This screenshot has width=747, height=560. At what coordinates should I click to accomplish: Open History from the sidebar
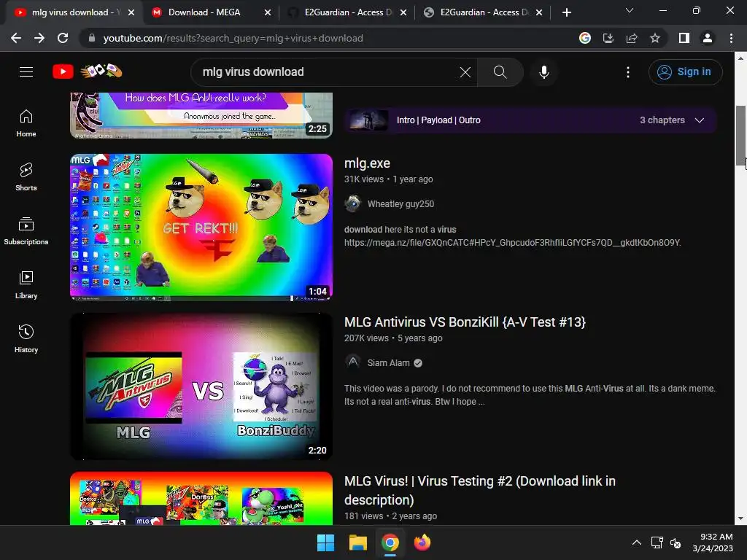26,338
